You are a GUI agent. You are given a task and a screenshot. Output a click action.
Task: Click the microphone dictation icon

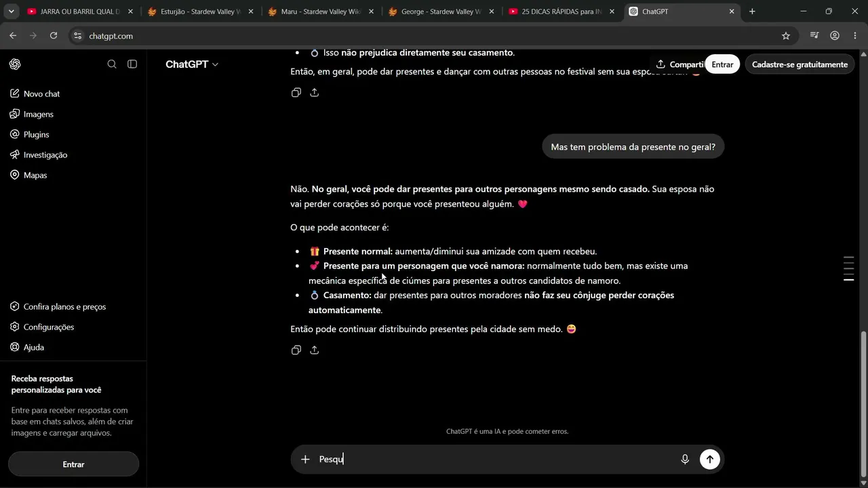[x=685, y=460]
